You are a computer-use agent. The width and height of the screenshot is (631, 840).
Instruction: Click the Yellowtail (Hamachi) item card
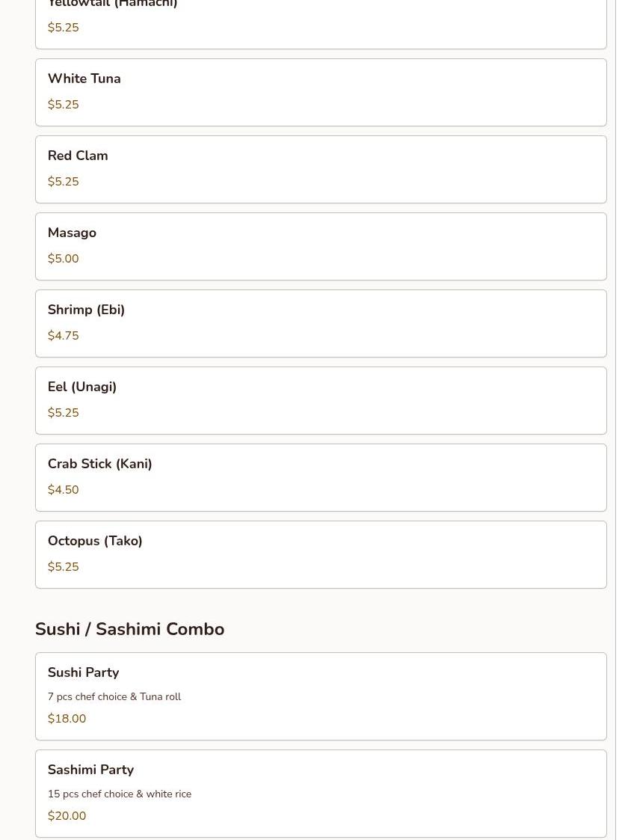coord(320,22)
